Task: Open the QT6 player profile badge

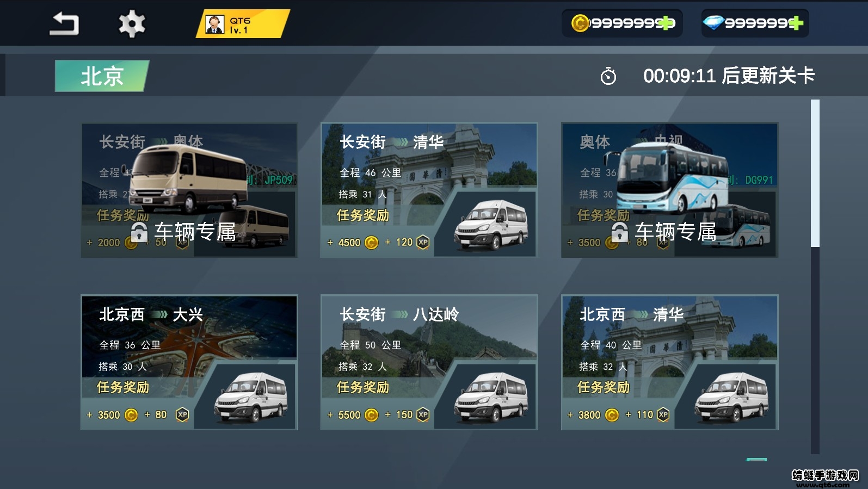Action: coord(243,24)
